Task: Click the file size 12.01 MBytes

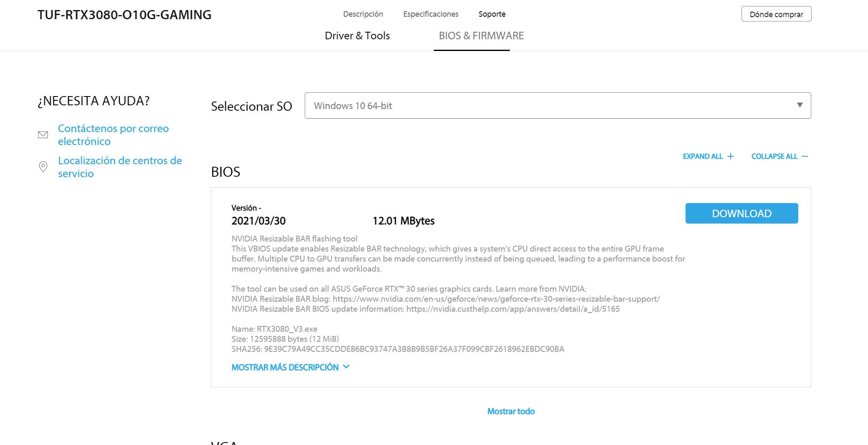Action: point(403,221)
